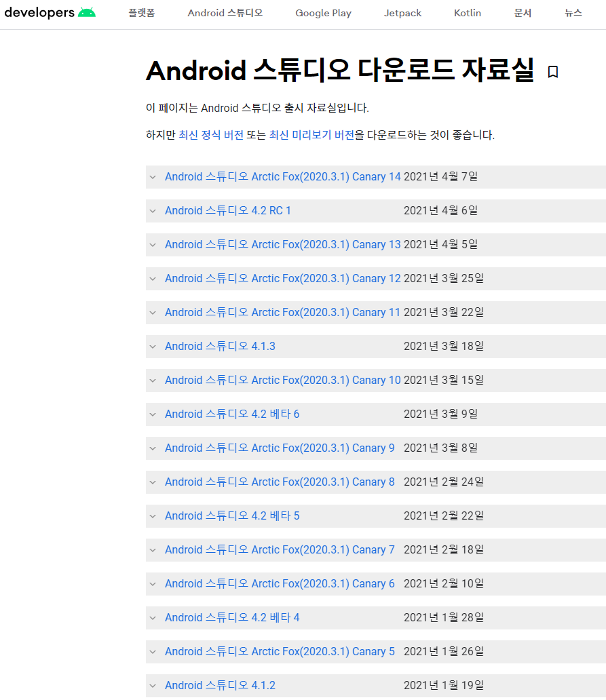
Task: Open Android 스튜디오 4.2 베타 5 link
Action: [232, 516]
